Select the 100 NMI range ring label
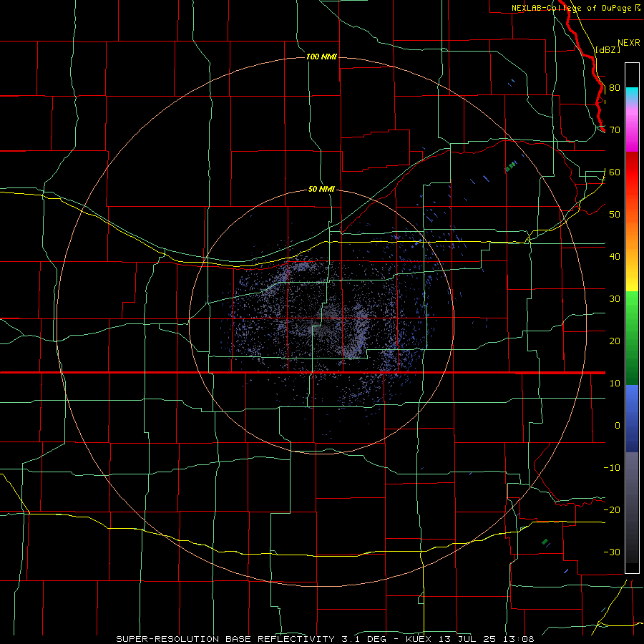The image size is (644, 644). 321,57
